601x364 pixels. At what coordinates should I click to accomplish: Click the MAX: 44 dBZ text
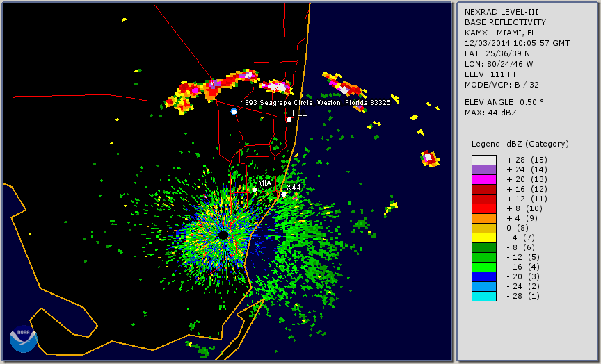click(490, 113)
